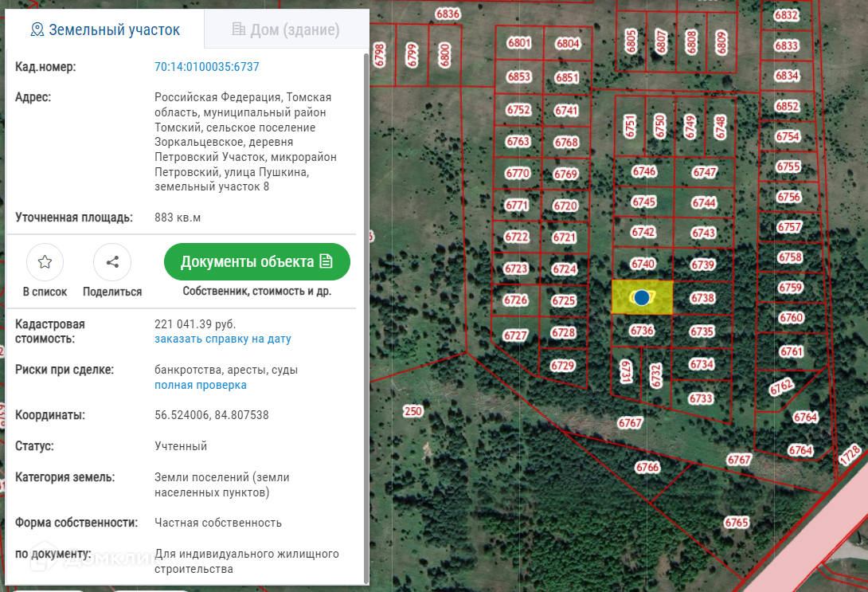
Task: Click parcel label 6743
Action: pos(704,233)
